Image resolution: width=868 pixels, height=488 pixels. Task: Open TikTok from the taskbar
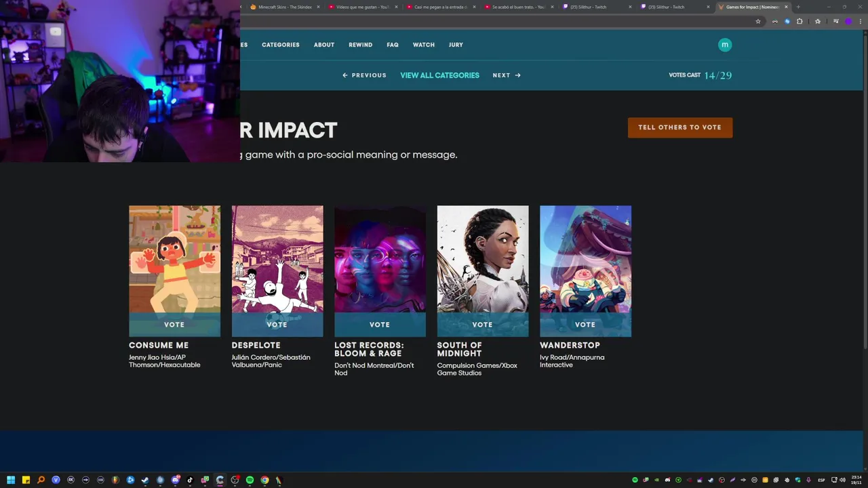point(190,480)
